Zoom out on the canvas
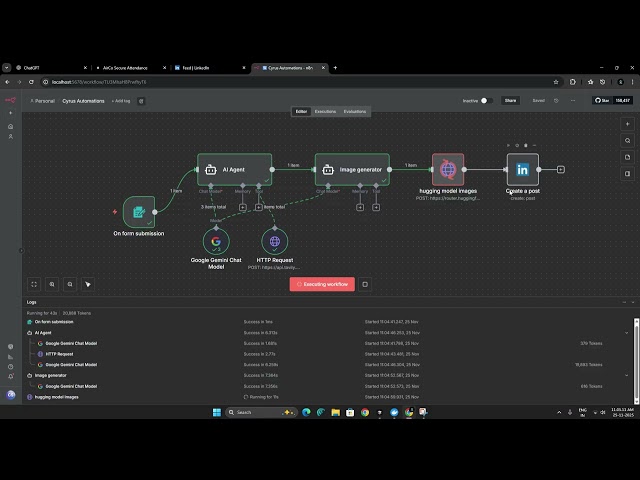 [x=70, y=284]
